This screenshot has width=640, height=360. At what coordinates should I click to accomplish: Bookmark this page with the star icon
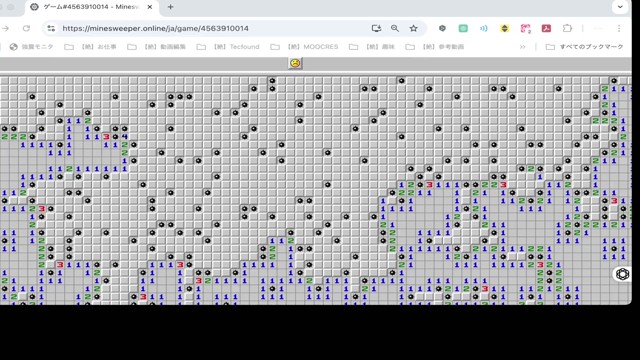pos(413,28)
